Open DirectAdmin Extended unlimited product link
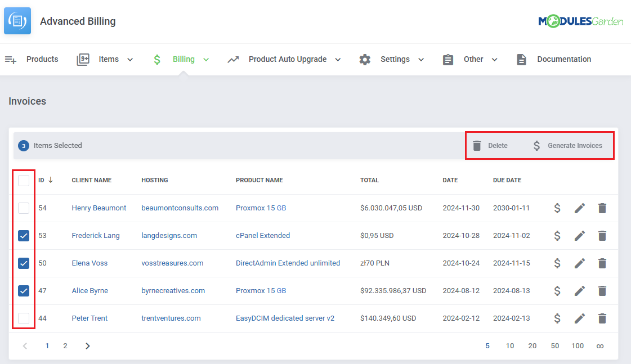 (x=288, y=263)
